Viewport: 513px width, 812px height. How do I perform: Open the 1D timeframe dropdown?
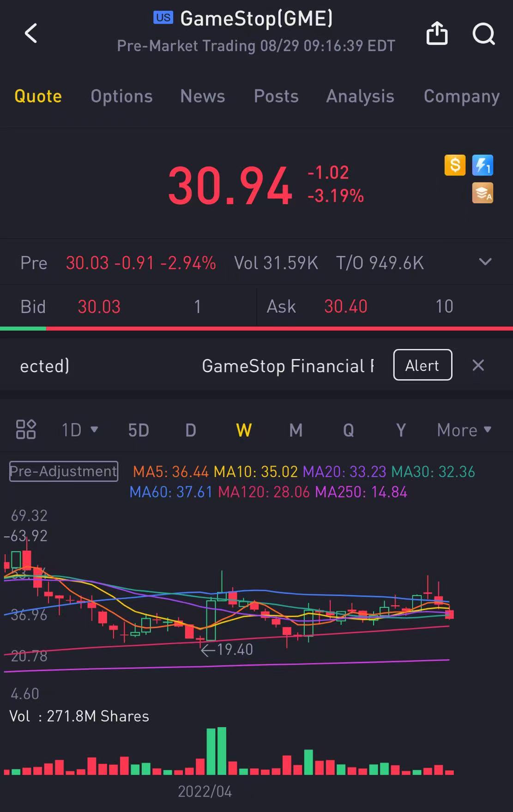pyautogui.click(x=79, y=430)
